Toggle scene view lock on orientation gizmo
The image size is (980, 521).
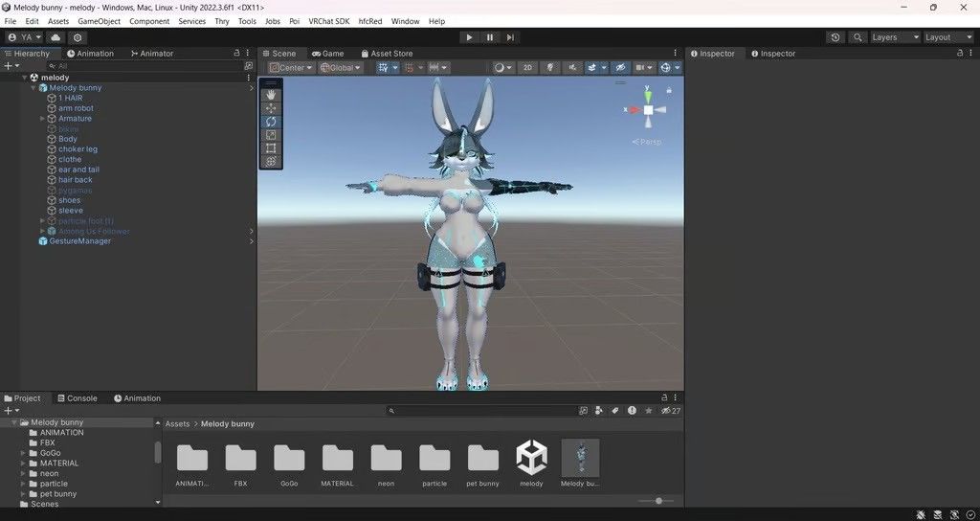[x=669, y=91]
